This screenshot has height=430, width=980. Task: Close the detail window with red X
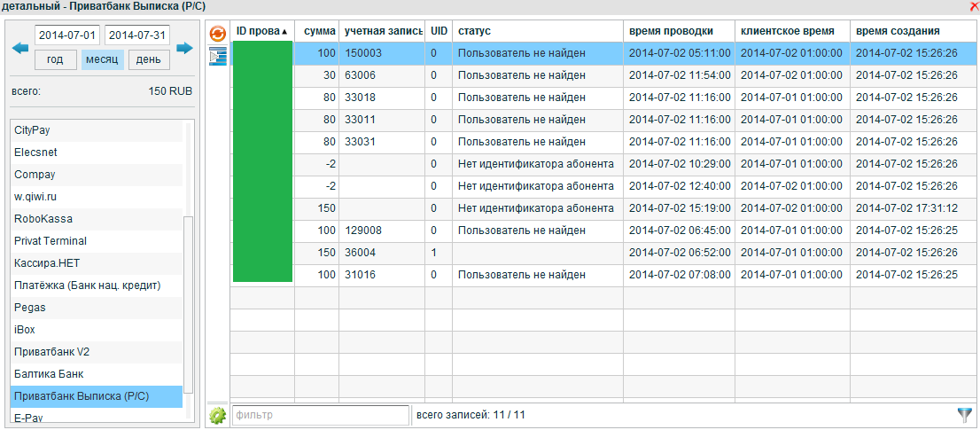(974, 5)
